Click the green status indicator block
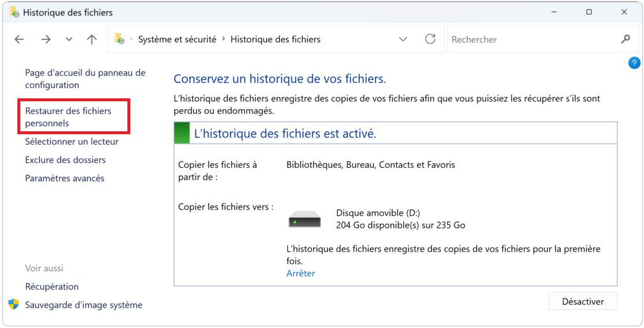This screenshot has height=328, width=644. click(182, 133)
